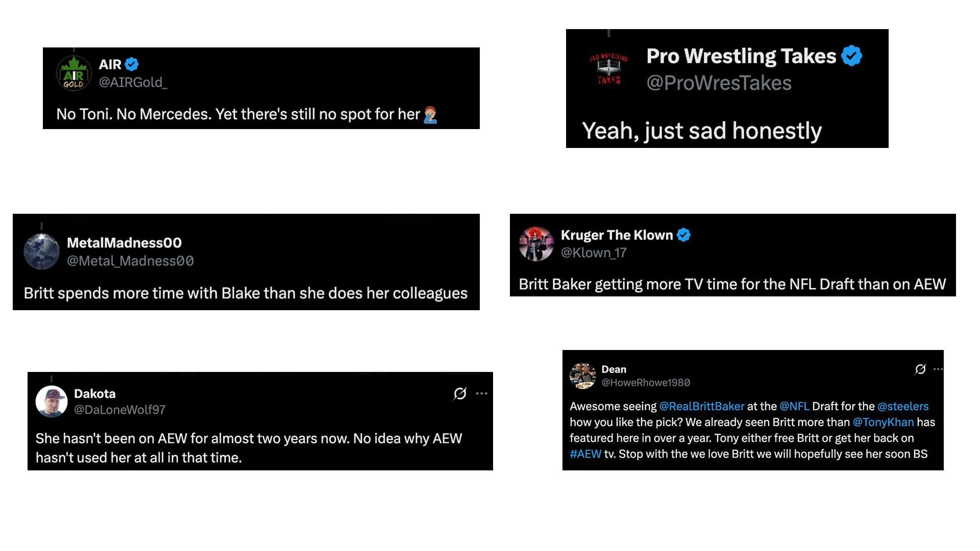Click Dean's profile avatar

[x=583, y=375]
